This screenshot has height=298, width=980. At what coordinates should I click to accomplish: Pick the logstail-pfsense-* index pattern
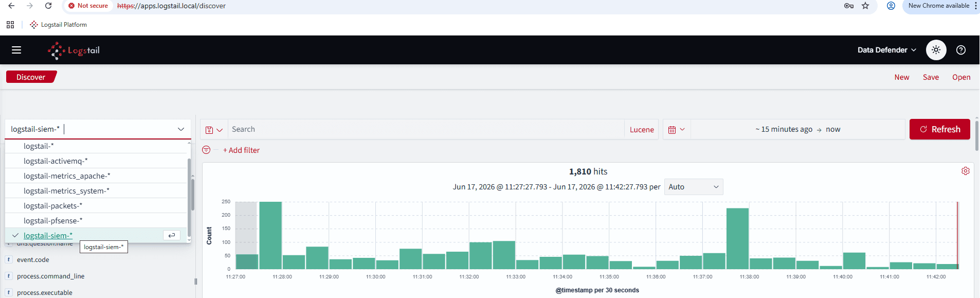[x=96, y=221]
